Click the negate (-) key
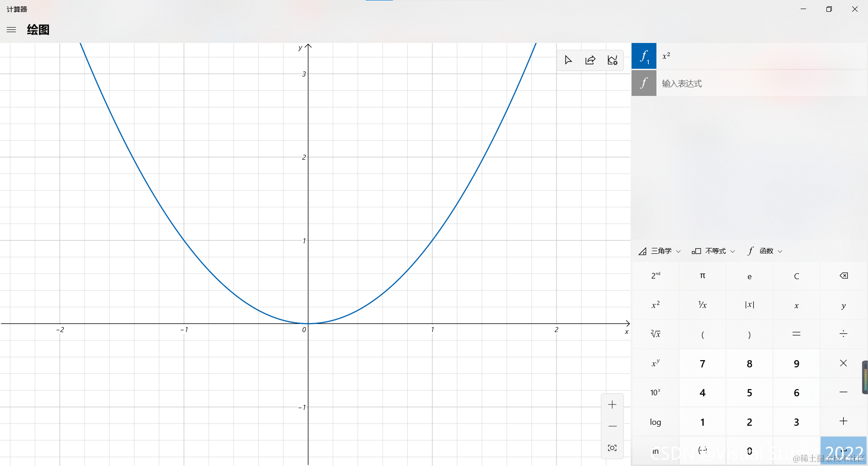The width and height of the screenshot is (868, 466). pyautogui.click(x=703, y=451)
